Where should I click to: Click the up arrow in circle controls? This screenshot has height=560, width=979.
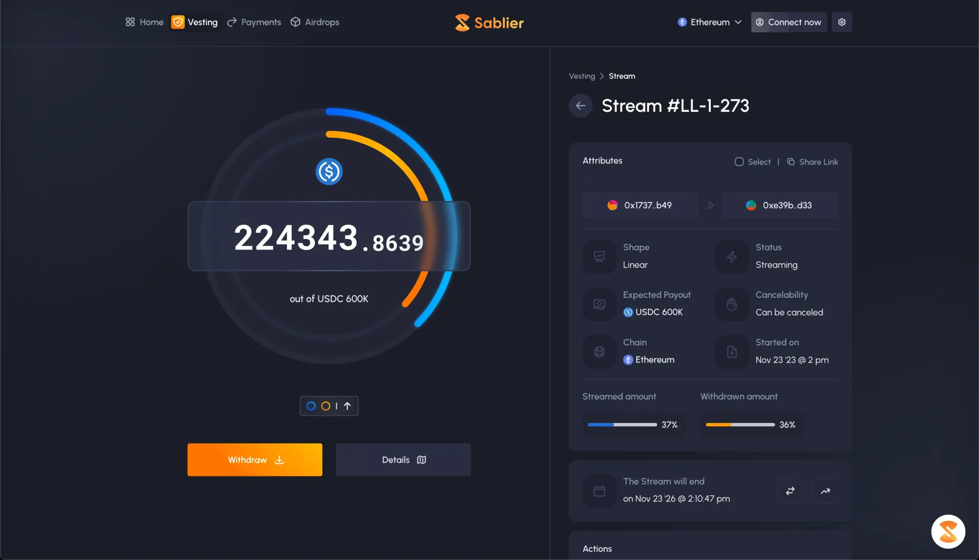[x=348, y=406]
